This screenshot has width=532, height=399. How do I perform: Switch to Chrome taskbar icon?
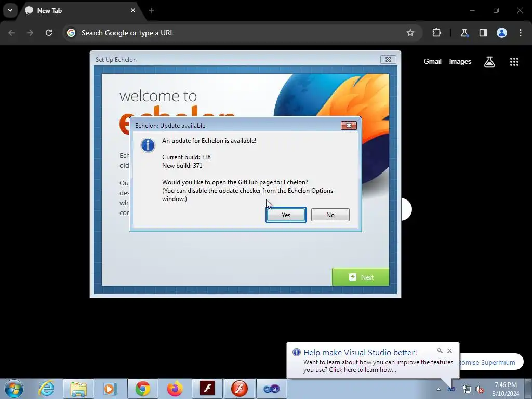[143, 389]
